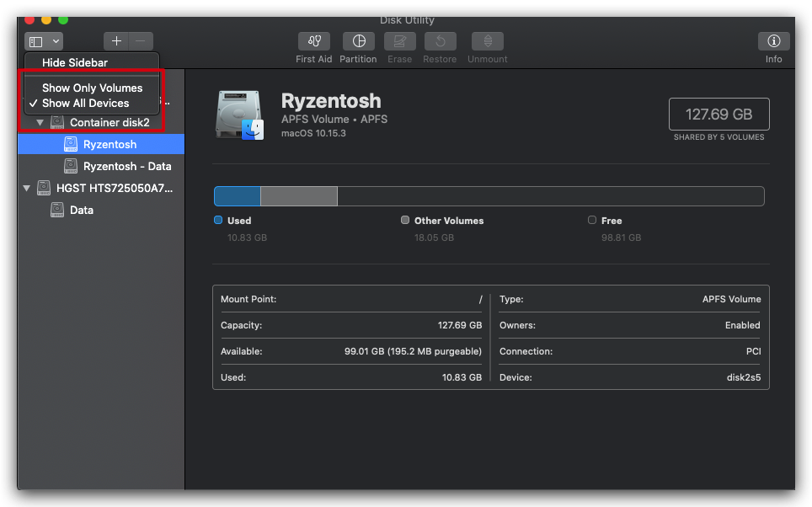This screenshot has height=507, width=812.
Task: Click the "Owners:" row label
Action: coord(517,325)
